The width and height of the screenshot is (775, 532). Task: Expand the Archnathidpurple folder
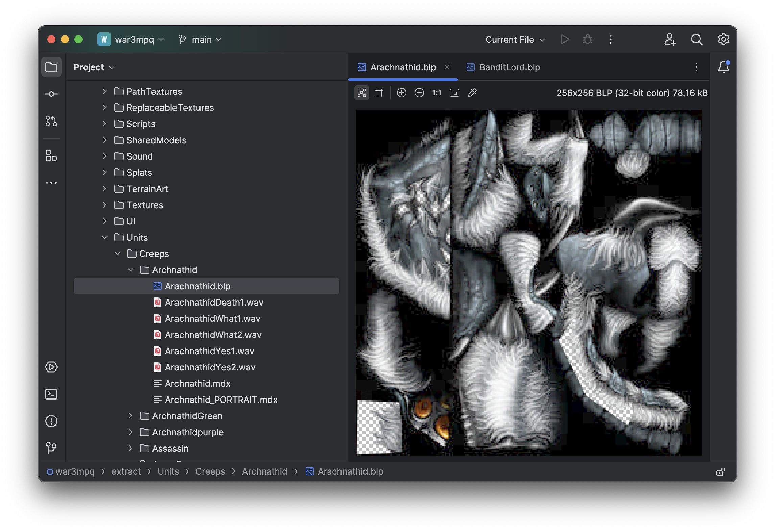(130, 432)
